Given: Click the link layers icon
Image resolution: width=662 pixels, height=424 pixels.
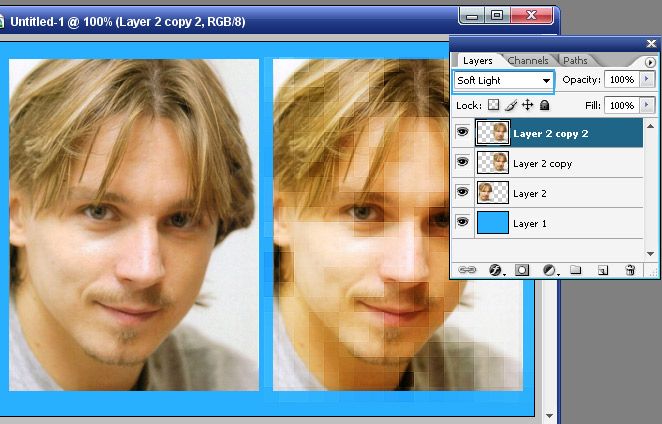Looking at the screenshot, I should [x=467, y=270].
